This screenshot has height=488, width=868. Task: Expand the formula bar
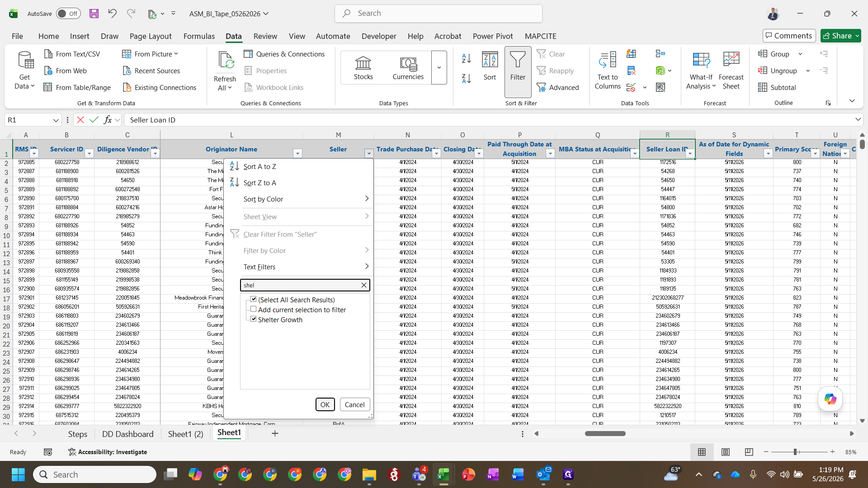coord(858,119)
